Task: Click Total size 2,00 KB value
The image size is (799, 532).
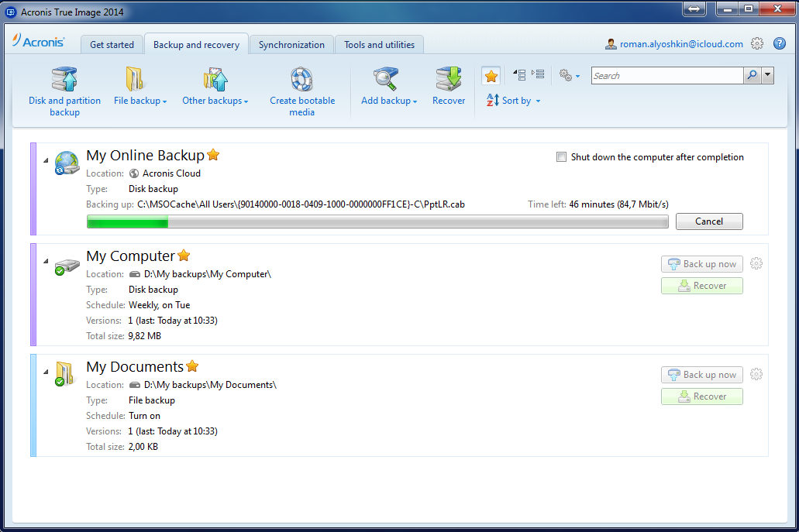Action: 143,447
